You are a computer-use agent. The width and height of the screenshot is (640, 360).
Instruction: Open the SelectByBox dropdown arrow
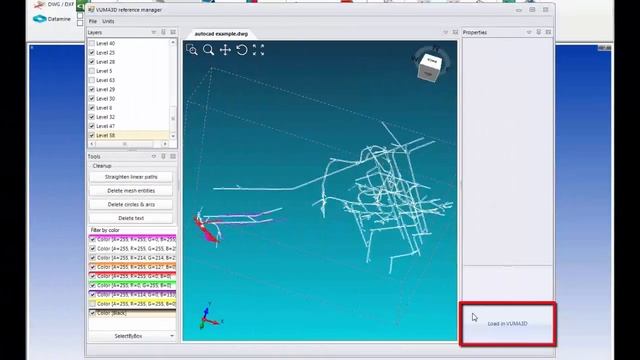[x=172, y=336]
